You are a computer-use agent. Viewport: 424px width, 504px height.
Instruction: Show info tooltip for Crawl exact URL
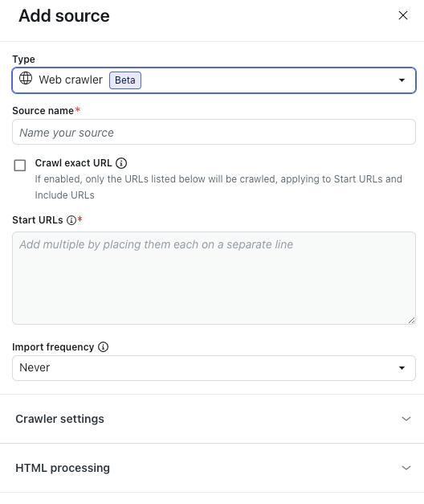pyautogui.click(x=121, y=163)
